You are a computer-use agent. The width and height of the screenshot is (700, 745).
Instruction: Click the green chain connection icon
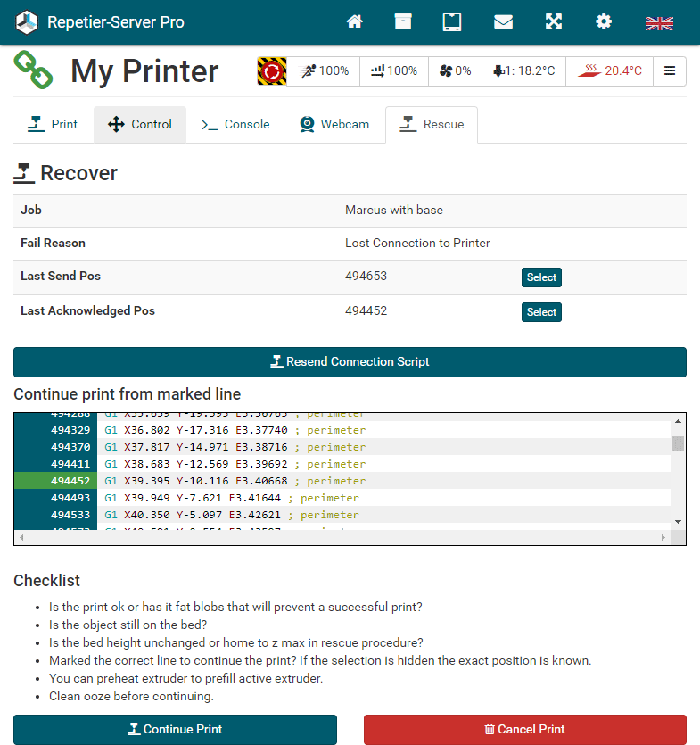pos(34,70)
